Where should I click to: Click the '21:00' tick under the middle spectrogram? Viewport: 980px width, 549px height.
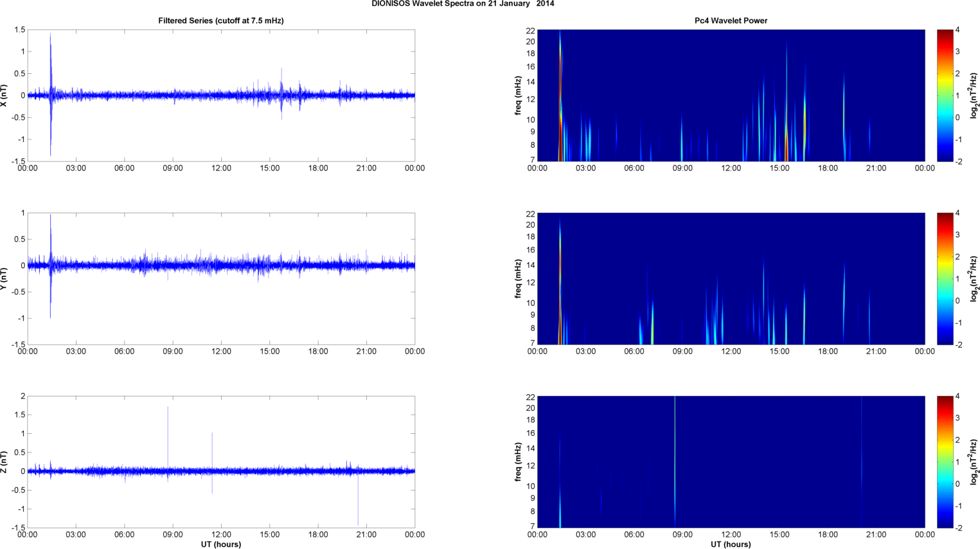pyautogui.click(x=877, y=352)
